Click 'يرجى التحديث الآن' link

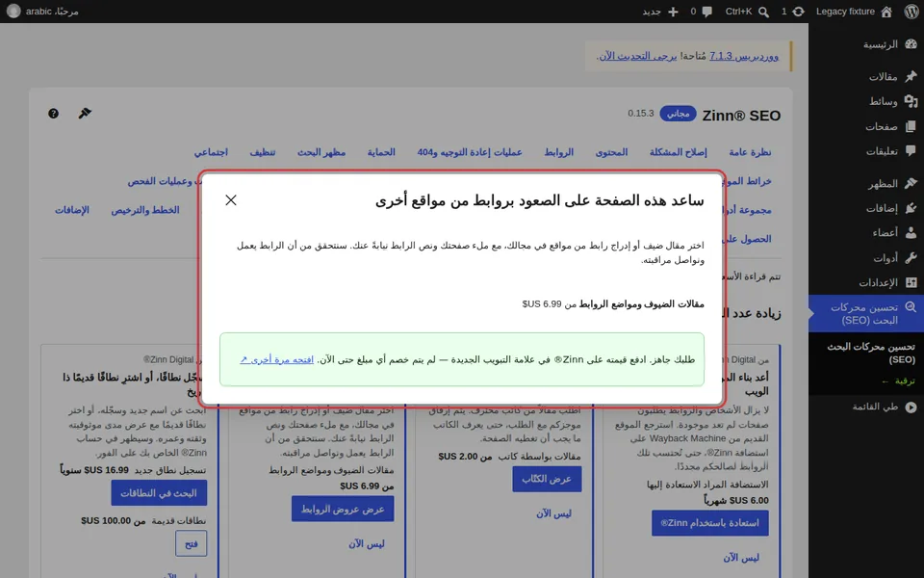pos(637,56)
